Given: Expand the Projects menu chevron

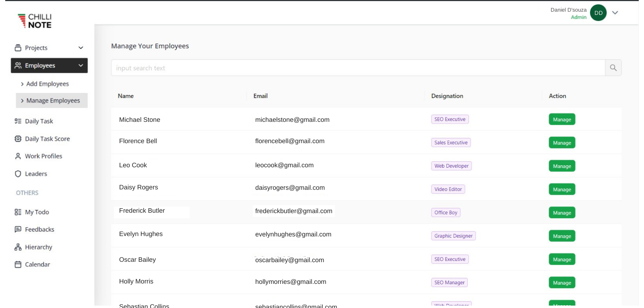Looking at the screenshot, I should (x=80, y=48).
